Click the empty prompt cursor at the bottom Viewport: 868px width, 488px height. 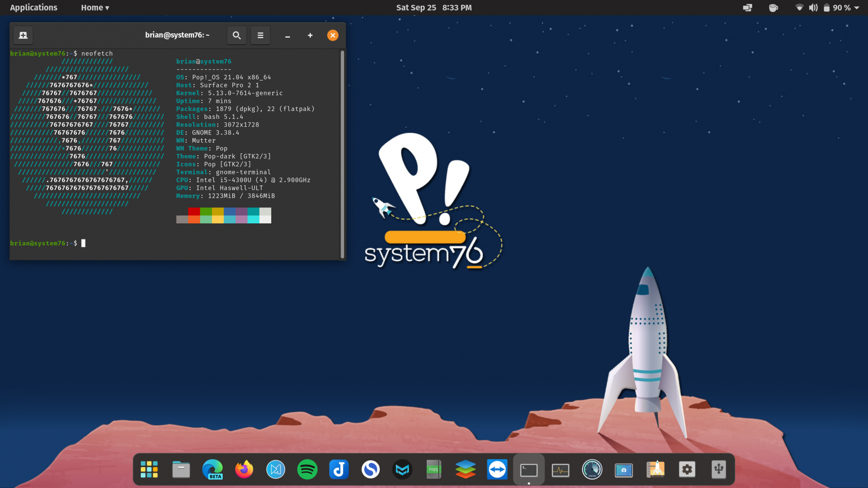click(x=83, y=243)
